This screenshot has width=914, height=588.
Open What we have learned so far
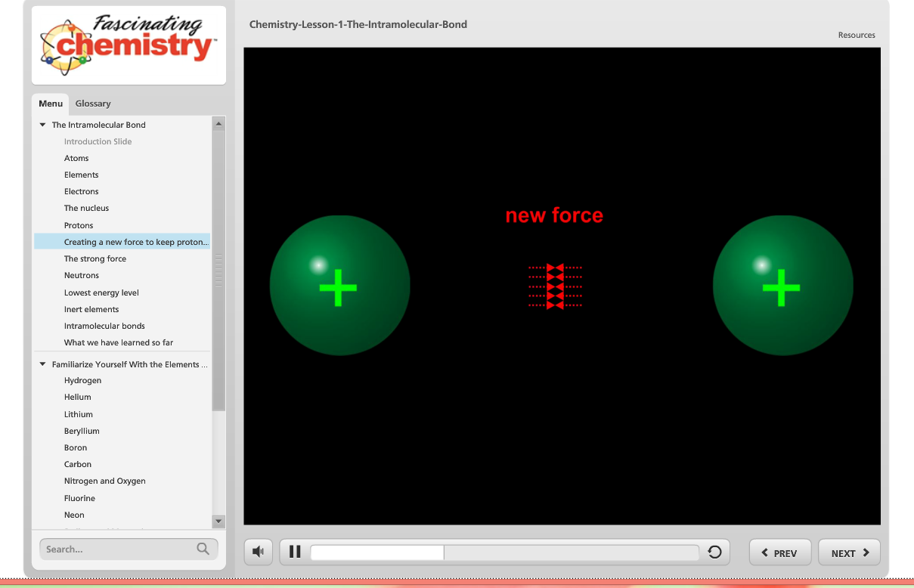point(119,342)
